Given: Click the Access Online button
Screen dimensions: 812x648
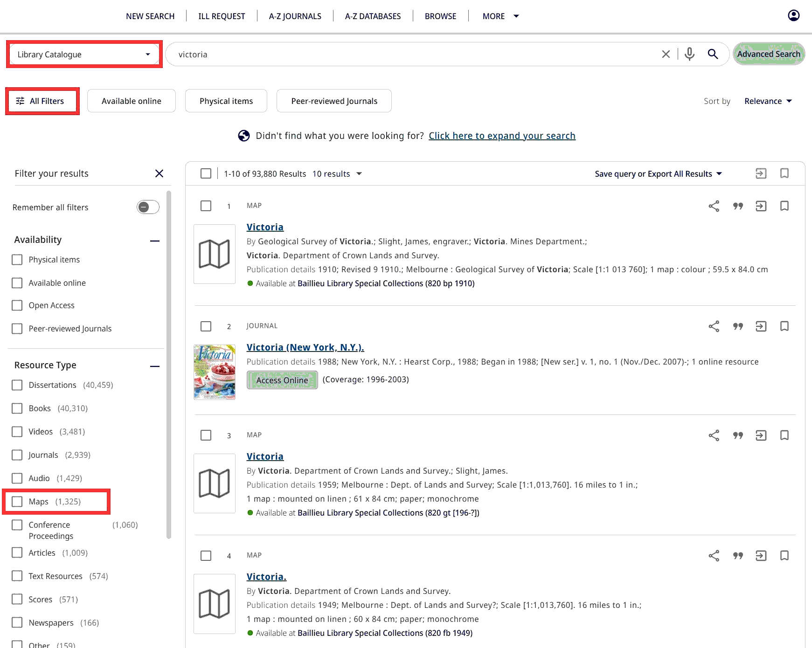Looking at the screenshot, I should tap(282, 380).
